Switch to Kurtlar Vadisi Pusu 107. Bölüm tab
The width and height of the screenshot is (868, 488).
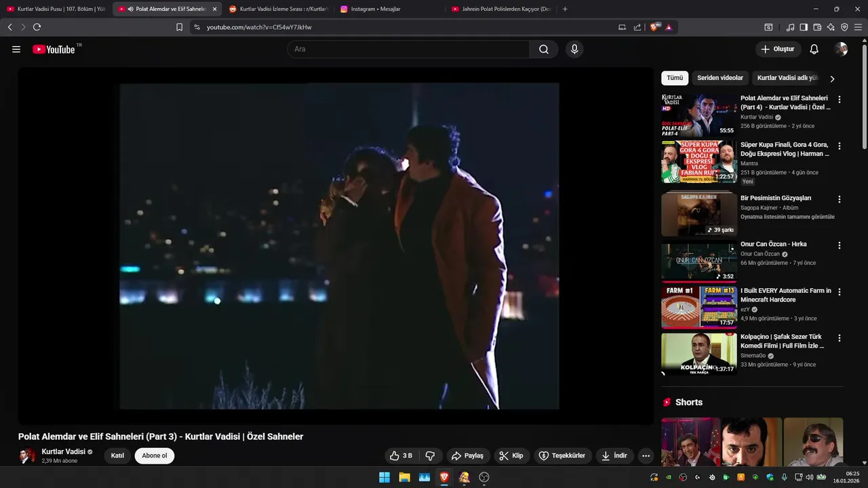[x=56, y=9]
